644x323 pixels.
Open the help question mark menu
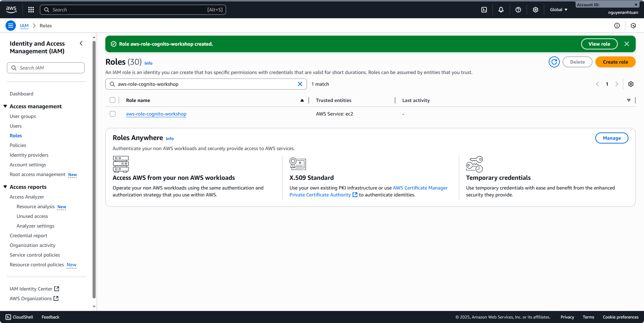[518, 10]
